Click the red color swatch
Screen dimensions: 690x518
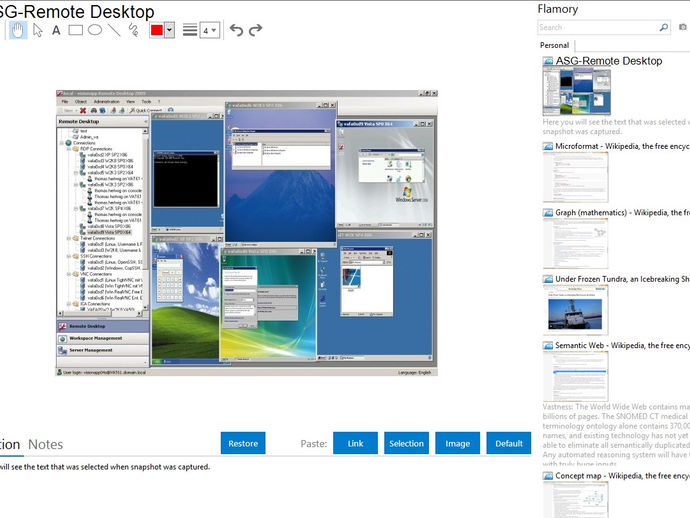pos(157,30)
